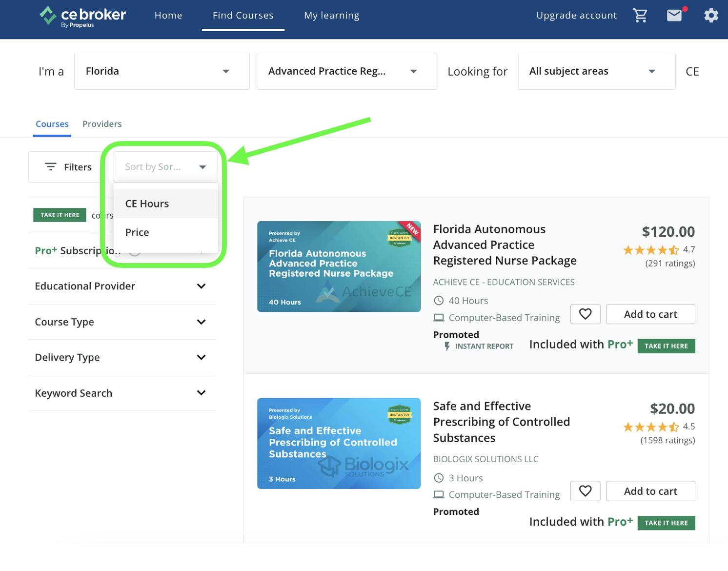Favorite the Florida Autonomous package
This screenshot has width=728, height=571.
coord(585,314)
